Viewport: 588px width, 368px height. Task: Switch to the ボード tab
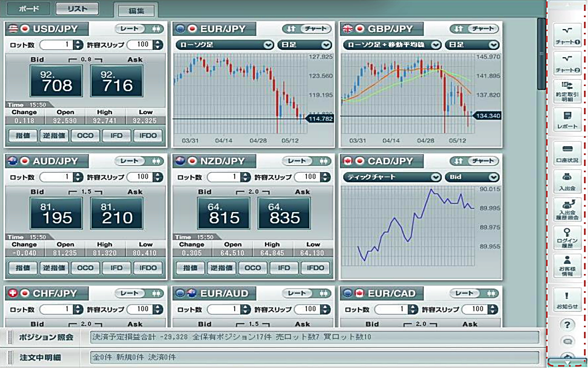point(29,8)
